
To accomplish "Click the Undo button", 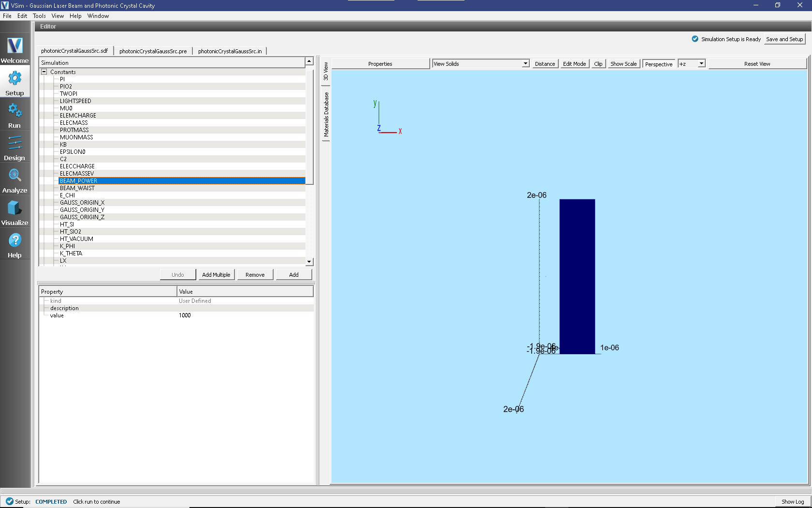I will 178,274.
